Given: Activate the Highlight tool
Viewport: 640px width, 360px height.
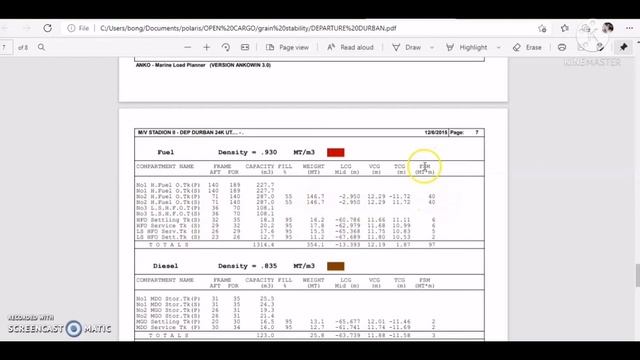Looking at the screenshot, I should point(466,47).
